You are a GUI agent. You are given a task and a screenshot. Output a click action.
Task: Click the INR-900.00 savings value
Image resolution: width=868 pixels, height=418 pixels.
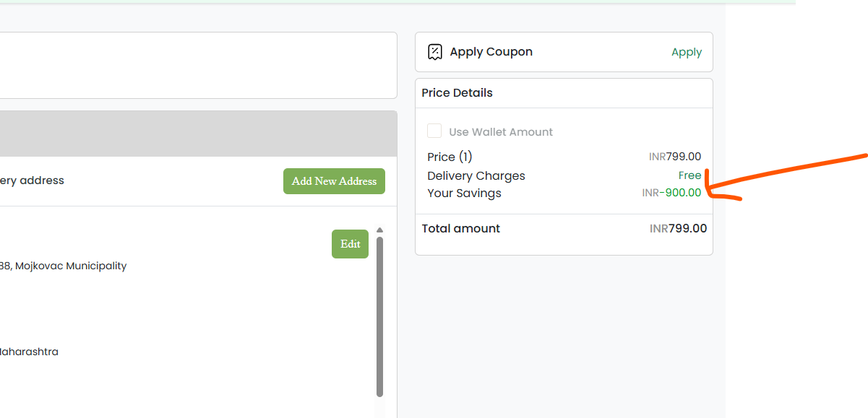[x=671, y=193]
